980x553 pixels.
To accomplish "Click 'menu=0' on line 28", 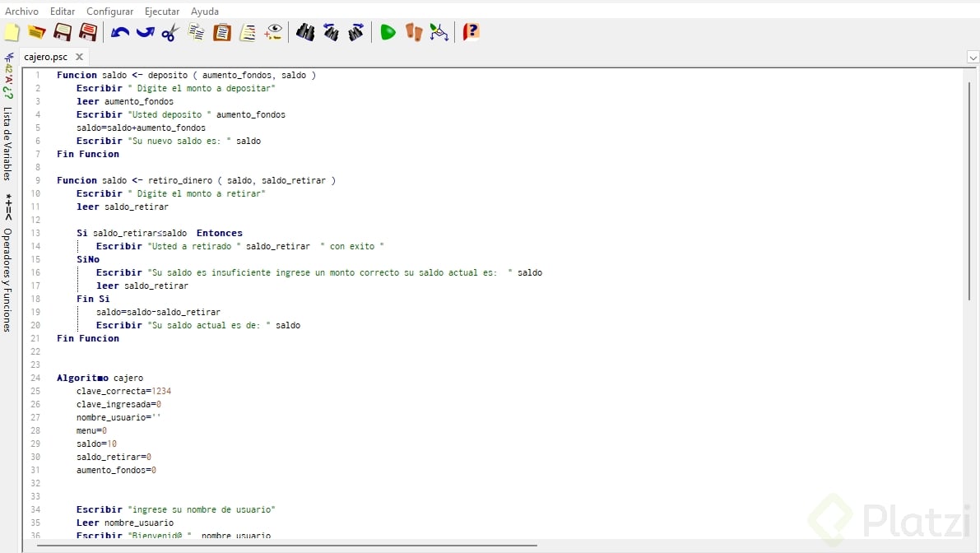I will click(x=92, y=430).
